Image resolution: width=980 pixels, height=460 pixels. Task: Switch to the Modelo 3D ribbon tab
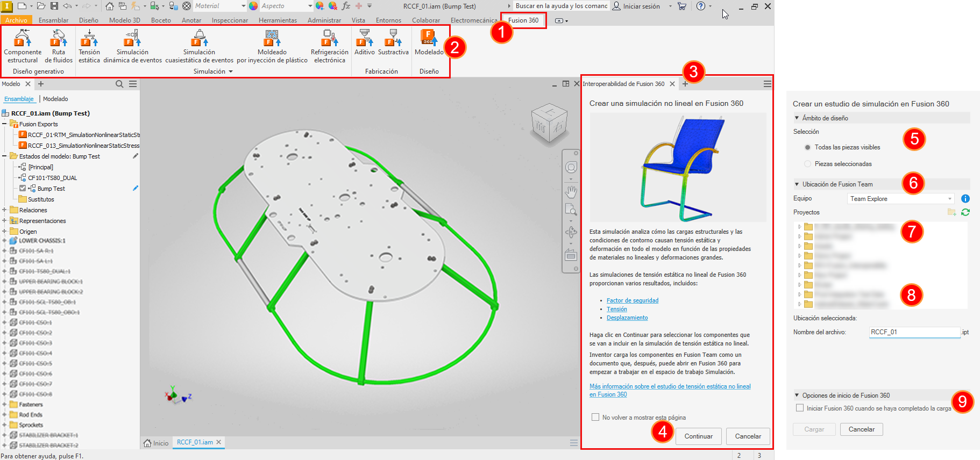click(x=125, y=20)
